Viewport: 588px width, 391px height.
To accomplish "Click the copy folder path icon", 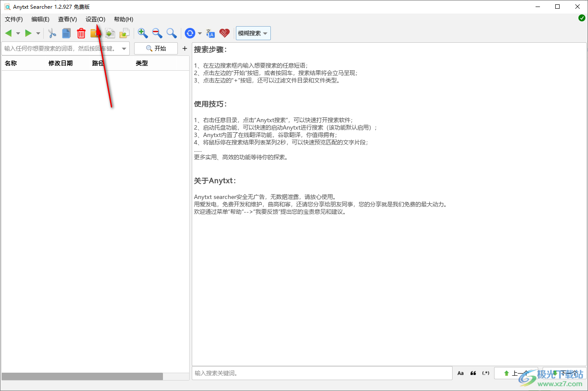I will [x=125, y=33].
